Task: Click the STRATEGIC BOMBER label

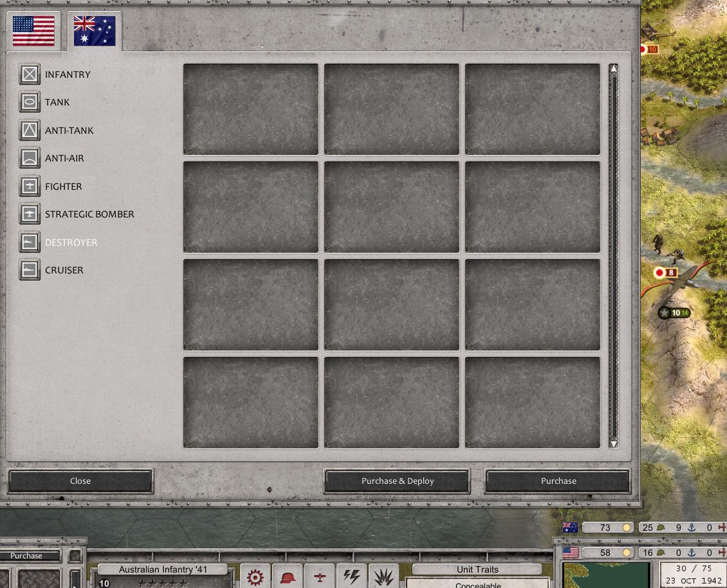Action: pos(89,214)
